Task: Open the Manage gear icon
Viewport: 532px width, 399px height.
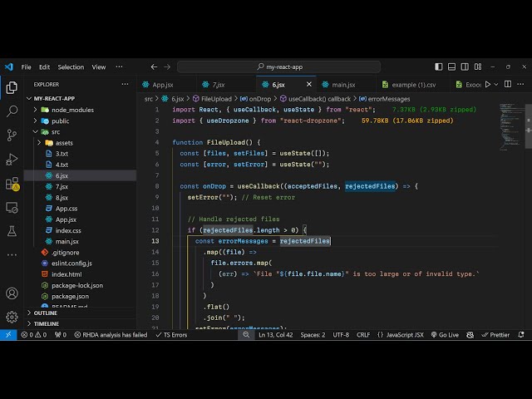Action: click(x=12, y=317)
